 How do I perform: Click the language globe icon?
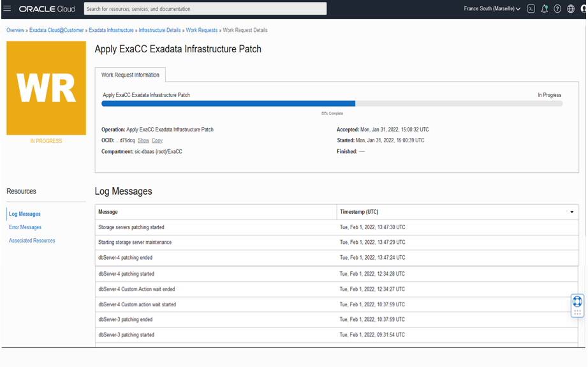pos(571,9)
